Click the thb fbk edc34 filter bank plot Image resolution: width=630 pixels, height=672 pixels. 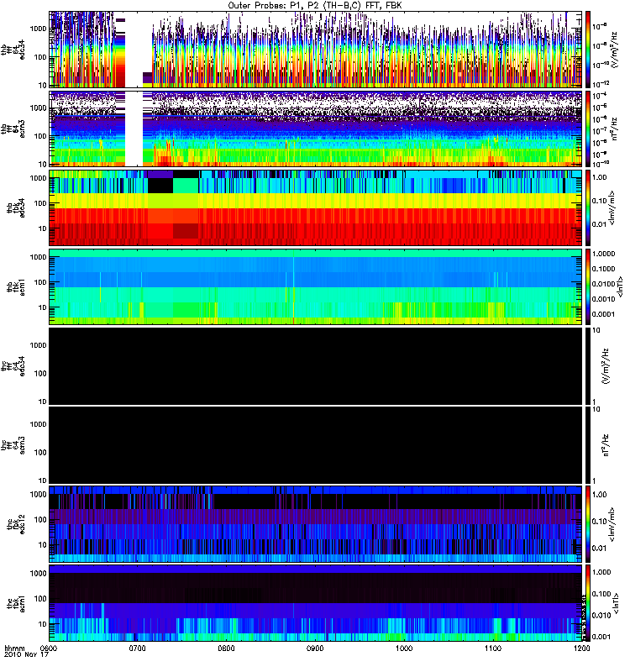pos(316,207)
